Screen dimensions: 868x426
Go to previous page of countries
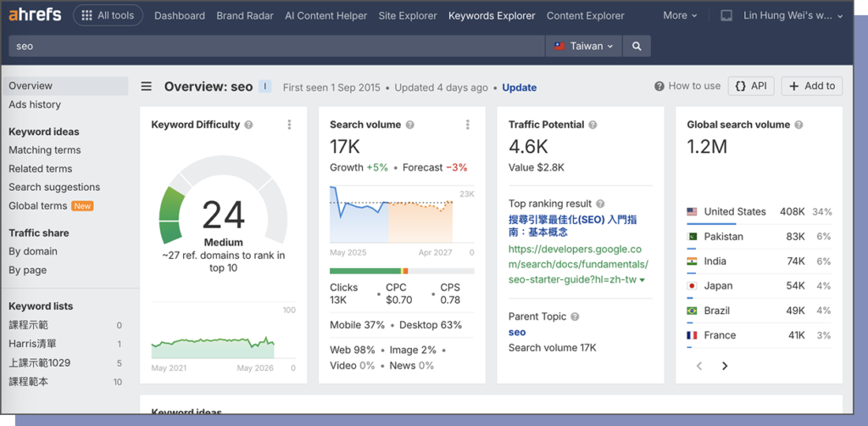(699, 366)
